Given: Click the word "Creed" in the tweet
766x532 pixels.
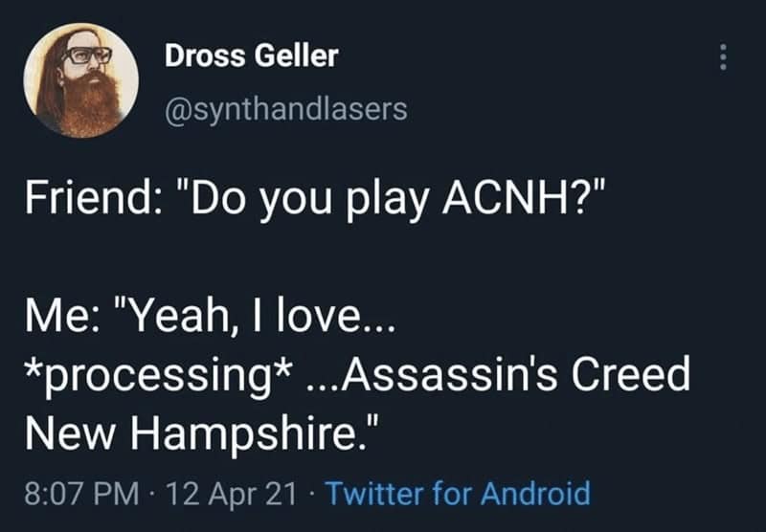Looking at the screenshot, I should point(639,375).
